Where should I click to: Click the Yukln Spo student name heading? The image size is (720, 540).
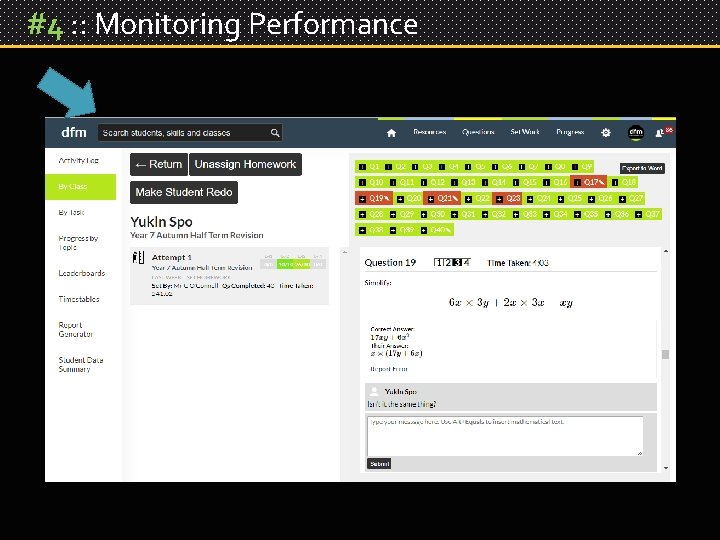(161, 222)
